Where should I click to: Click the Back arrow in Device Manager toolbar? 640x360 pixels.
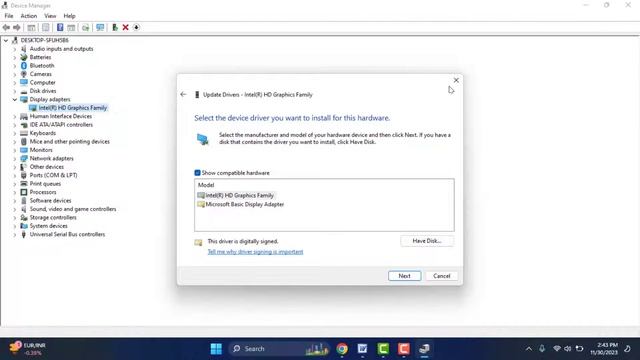tap(6, 27)
